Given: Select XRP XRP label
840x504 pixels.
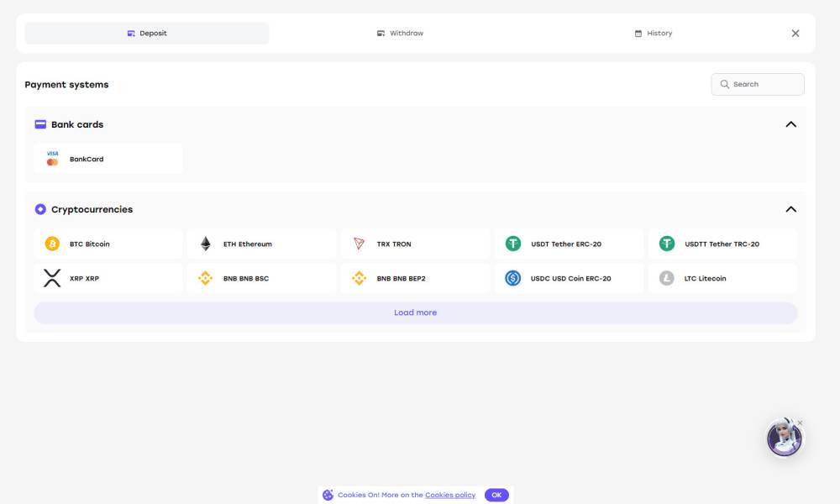Looking at the screenshot, I should [x=84, y=279].
